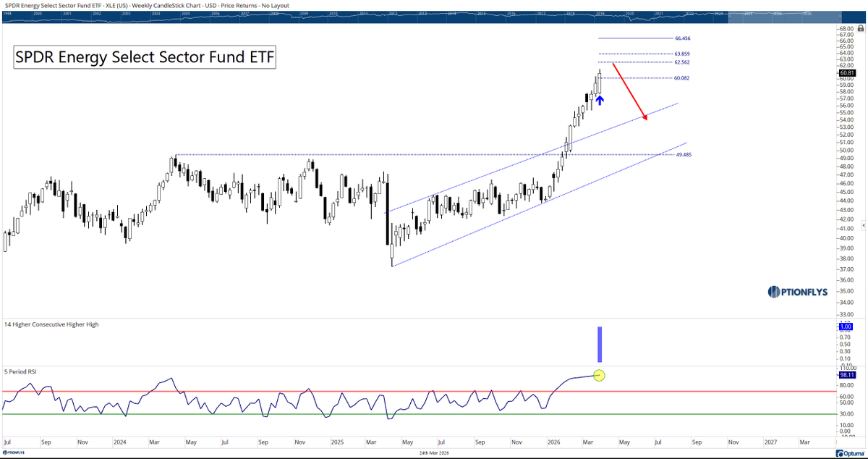This screenshot has width=868, height=459.
Task: Select the 66.456 price level label
Action: (682, 38)
